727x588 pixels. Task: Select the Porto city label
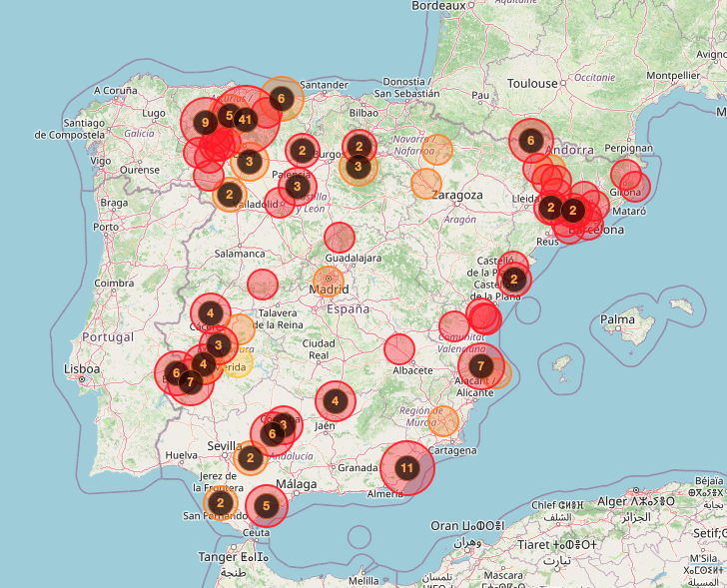pyautogui.click(x=106, y=227)
